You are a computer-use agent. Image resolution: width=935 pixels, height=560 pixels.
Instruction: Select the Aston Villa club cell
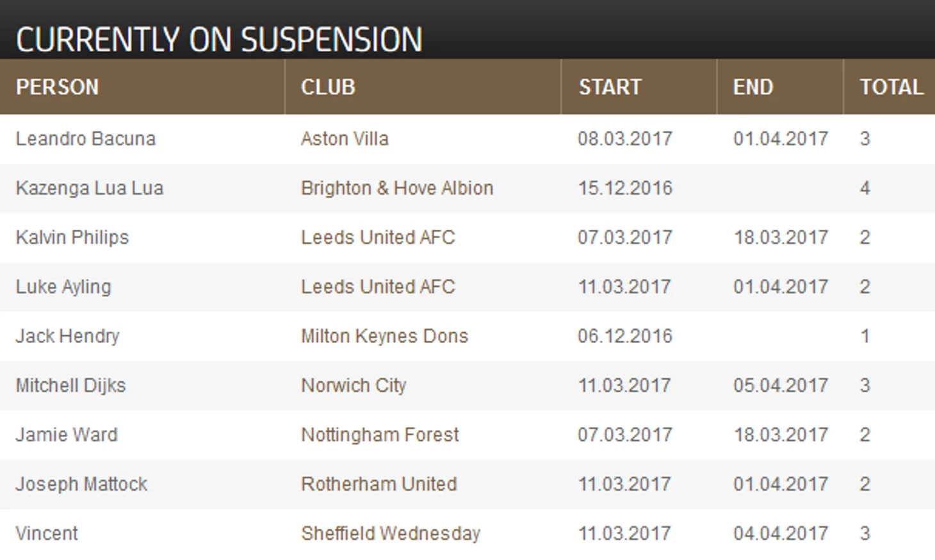[345, 139]
